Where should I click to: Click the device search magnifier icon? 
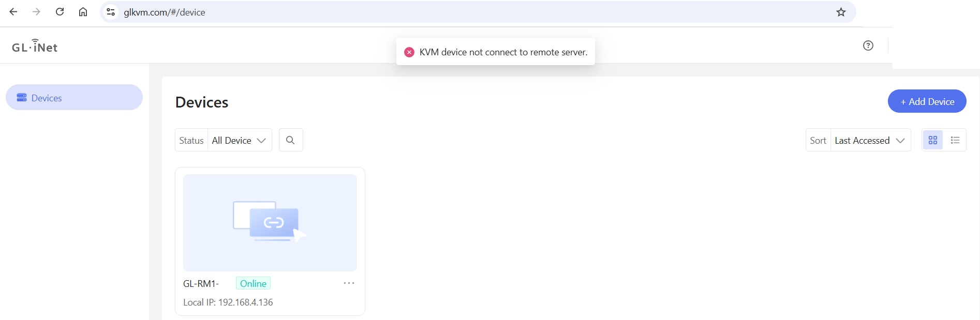290,140
